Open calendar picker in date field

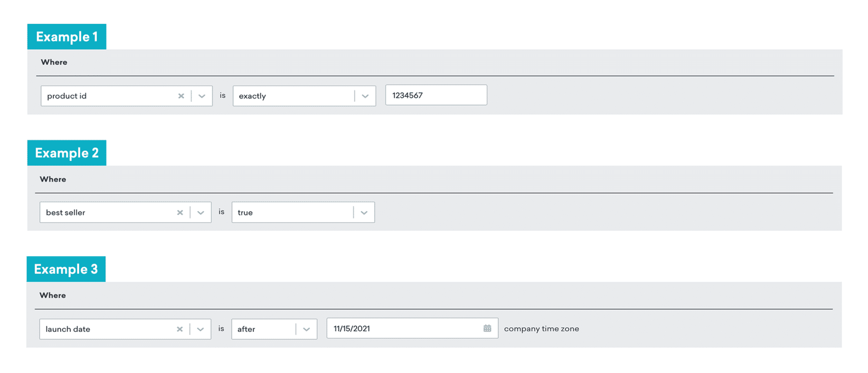487,328
